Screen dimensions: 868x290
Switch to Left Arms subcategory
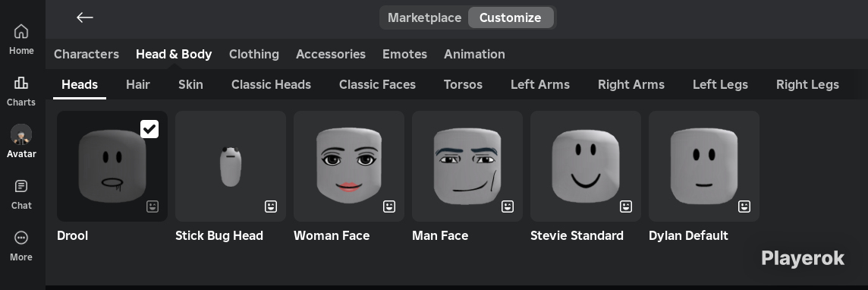(x=540, y=85)
